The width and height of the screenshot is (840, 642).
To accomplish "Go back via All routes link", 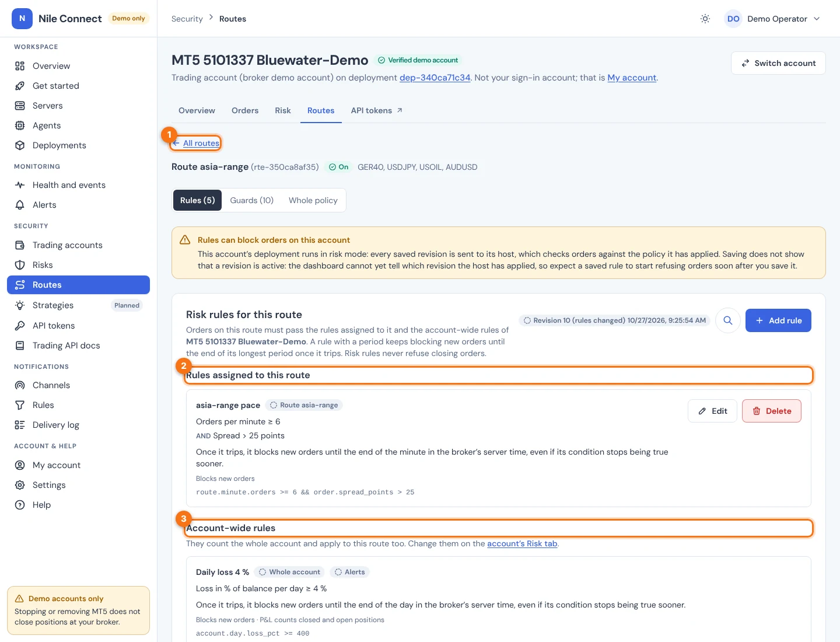I will [x=196, y=143].
